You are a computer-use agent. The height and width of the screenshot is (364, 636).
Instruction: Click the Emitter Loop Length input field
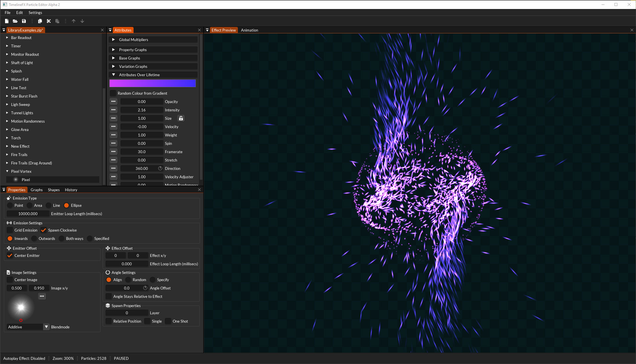(x=28, y=214)
